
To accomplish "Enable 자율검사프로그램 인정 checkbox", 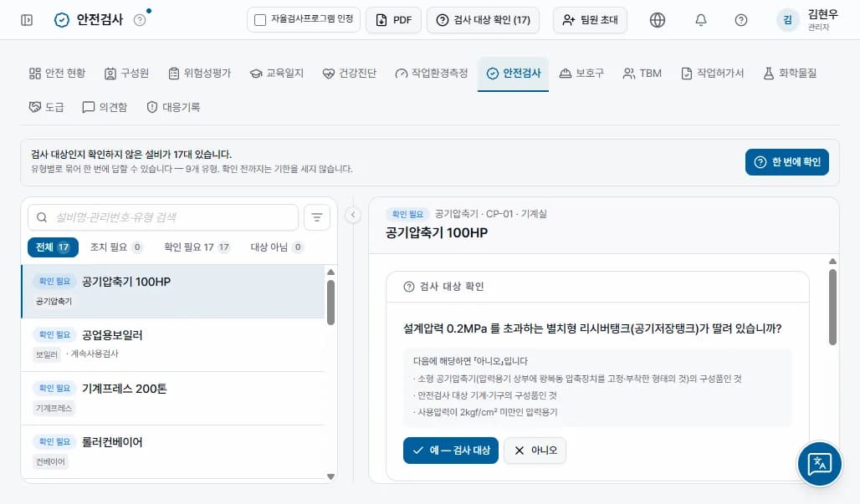I will pyautogui.click(x=260, y=20).
